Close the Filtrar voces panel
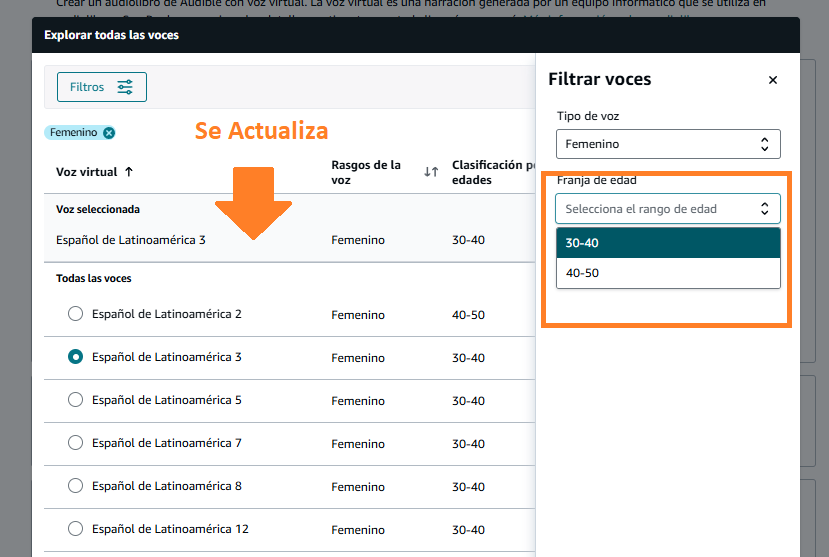829x557 pixels. pyautogui.click(x=772, y=80)
